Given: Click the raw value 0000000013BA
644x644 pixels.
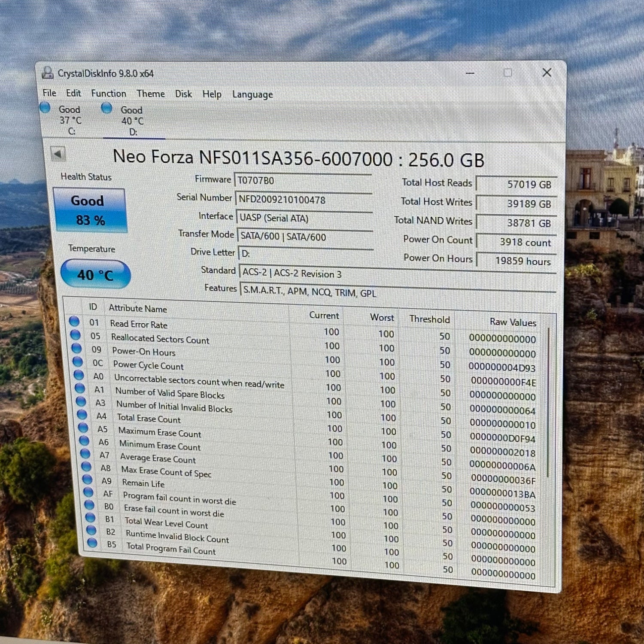Looking at the screenshot, I should click(502, 494).
